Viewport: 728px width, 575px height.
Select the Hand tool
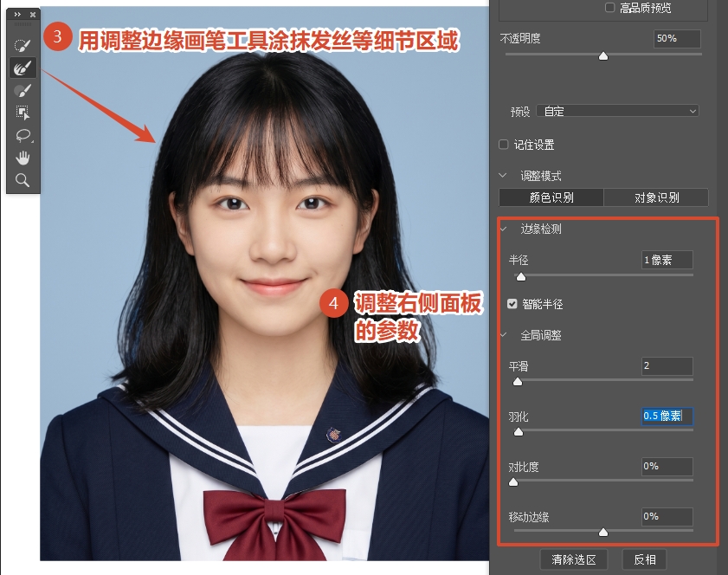coord(23,157)
